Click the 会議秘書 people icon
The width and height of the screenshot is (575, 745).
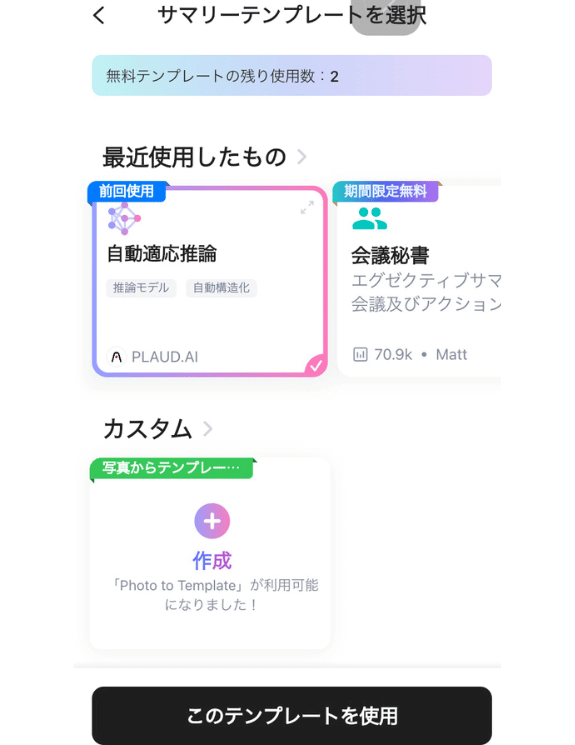[x=369, y=219]
